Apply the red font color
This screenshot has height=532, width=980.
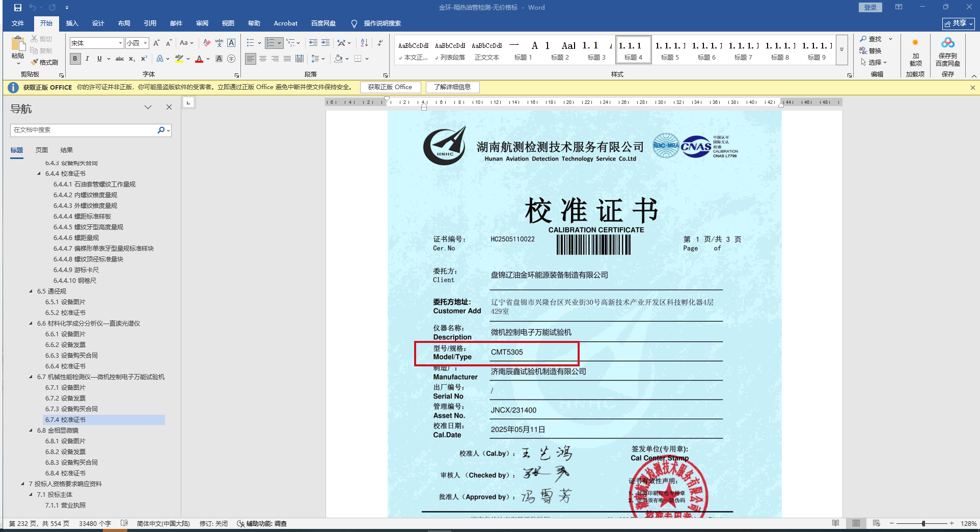[199, 59]
